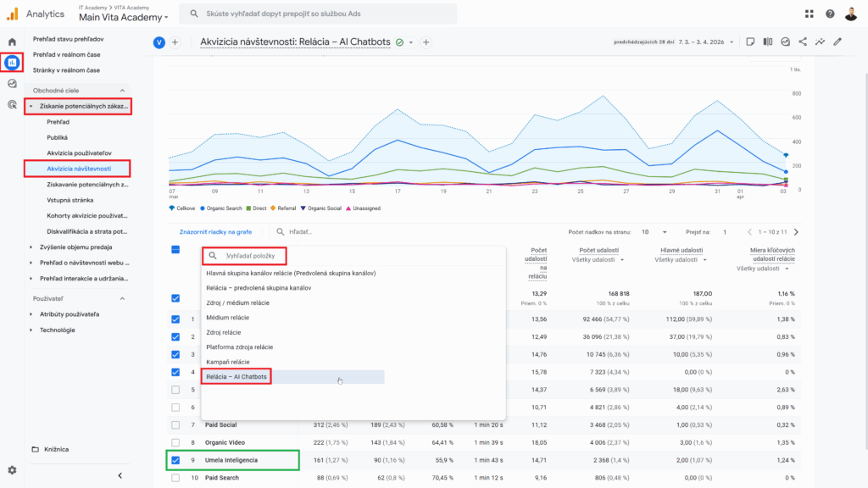Go to previous table page arrow
Viewport: 868px width, 488px height.
(749, 232)
